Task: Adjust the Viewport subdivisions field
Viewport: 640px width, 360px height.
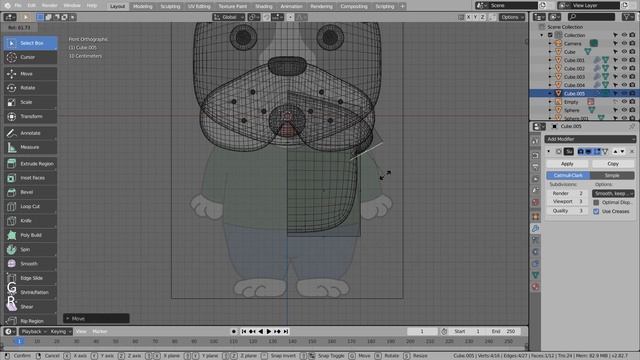Action: (x=567, y=202)
